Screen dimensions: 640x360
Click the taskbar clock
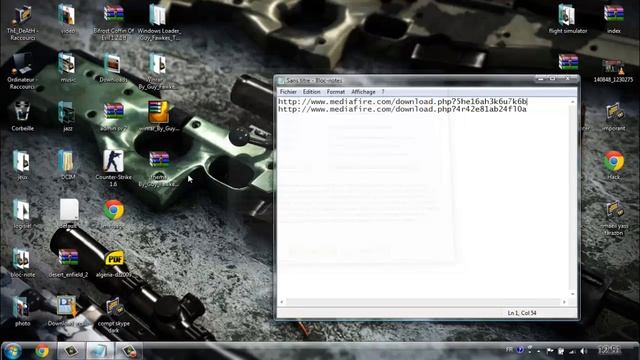(609, 350)
